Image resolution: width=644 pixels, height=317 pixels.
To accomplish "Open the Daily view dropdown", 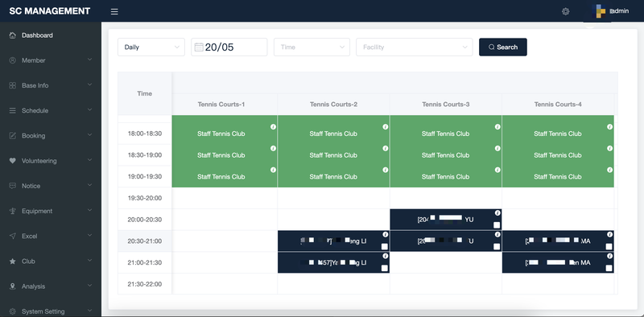I will pos(151,47).
